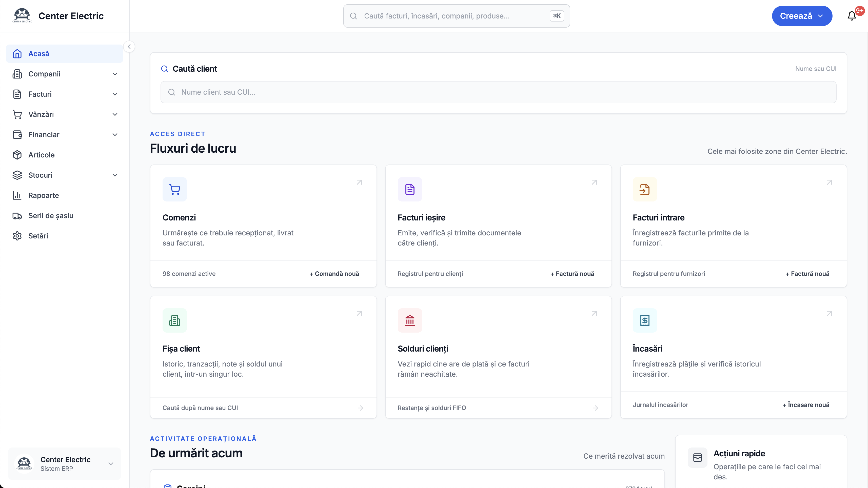This screenshot has height=488, width=868.
Task: Click the Facturi intrare file-import icon
Action: click(x=645, y=189)
